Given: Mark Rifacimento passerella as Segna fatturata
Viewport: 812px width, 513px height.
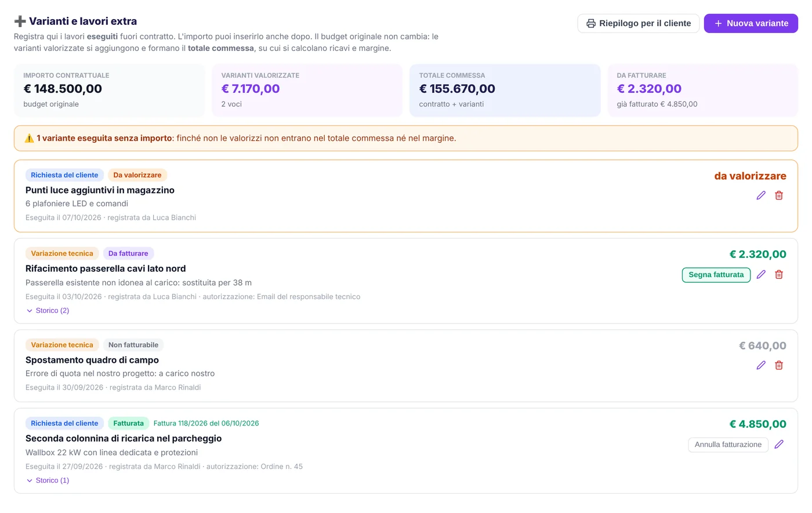Looking at the screenshot, I should pyautogui.click(x=716, y=275).
